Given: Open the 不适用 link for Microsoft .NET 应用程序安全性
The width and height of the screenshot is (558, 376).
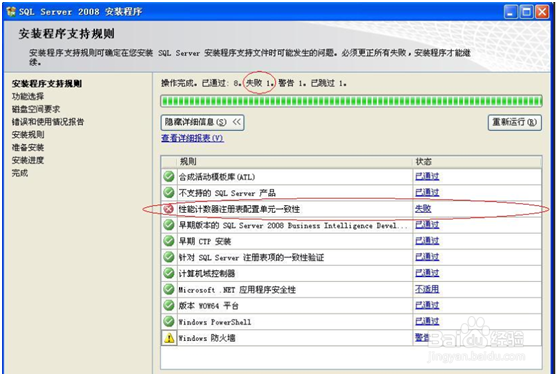Looking at the screenshot, I should 427,289.
